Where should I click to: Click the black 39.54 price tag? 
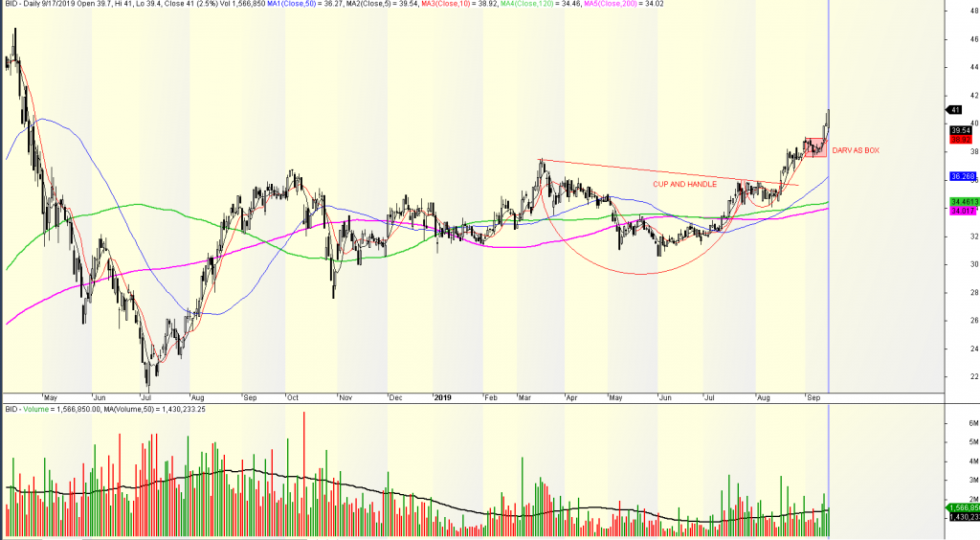tap(958, 130)
